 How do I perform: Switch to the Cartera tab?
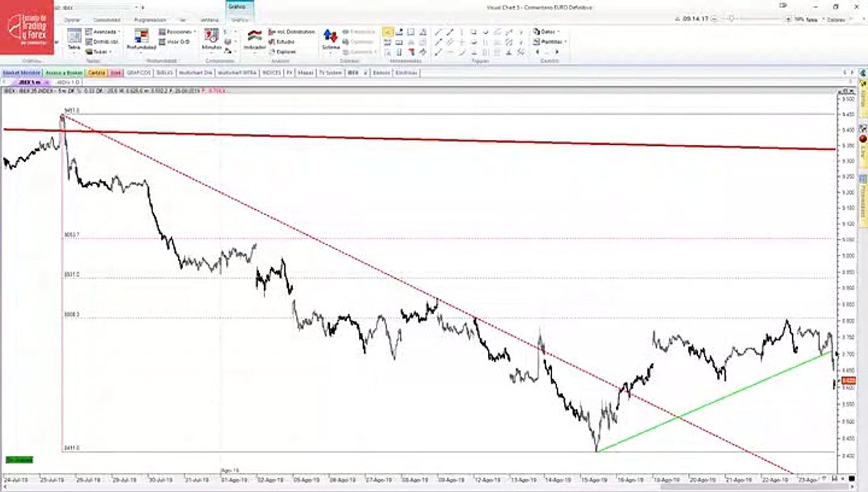tap(97, 72)
